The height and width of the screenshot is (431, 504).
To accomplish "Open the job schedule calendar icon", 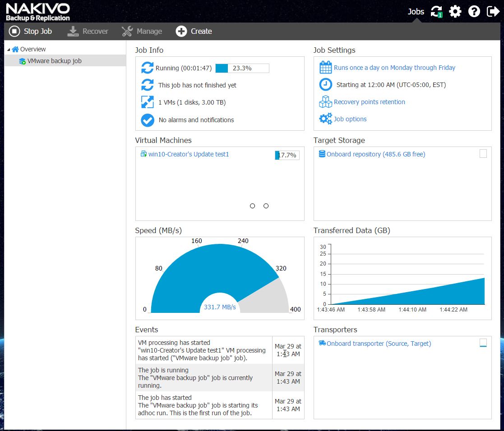I will (325, 68).
